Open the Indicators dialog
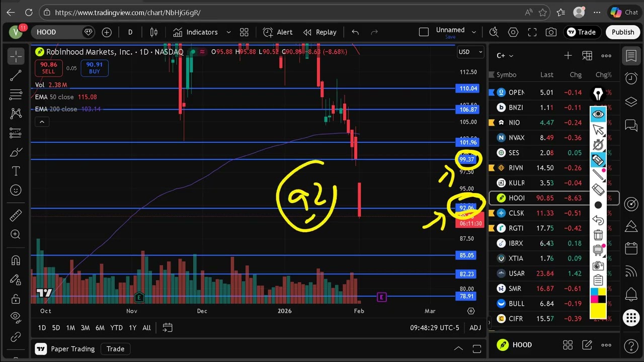Screen dimensions: 644x362 [195, 32]
